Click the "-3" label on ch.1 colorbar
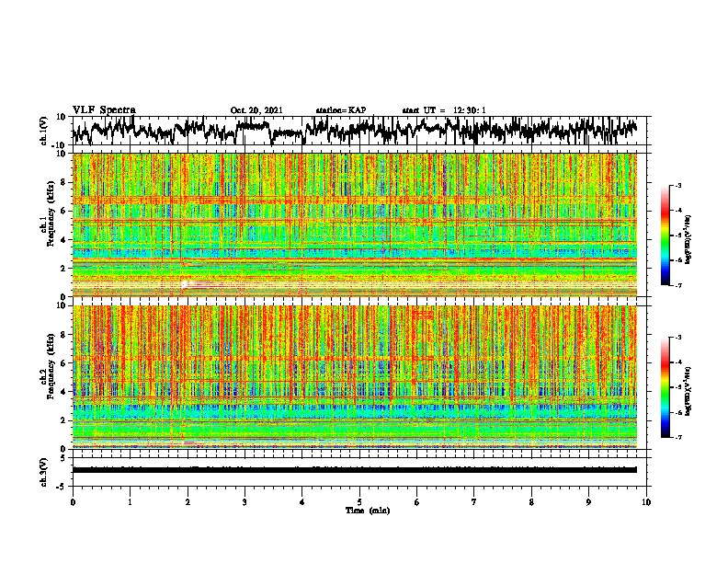The height and width of the screenshot is (563, 728). pos(677,185)
